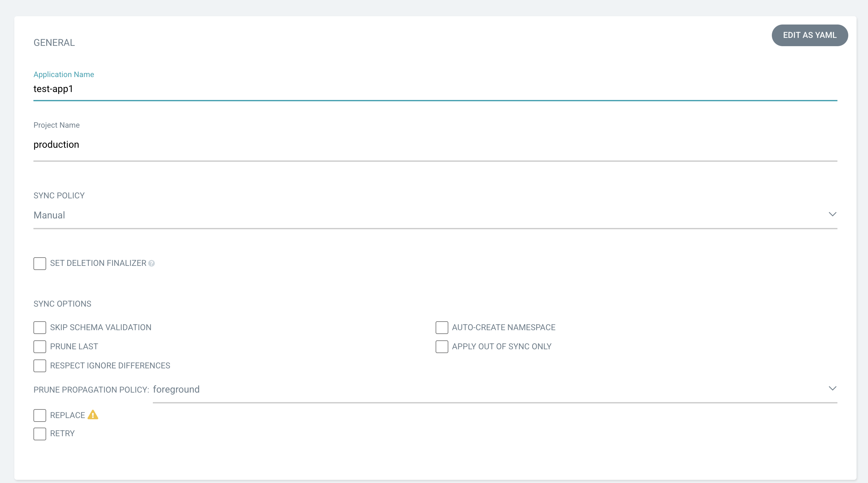
Task: Enable the Replace sync option
Action: tap(40, 415)
